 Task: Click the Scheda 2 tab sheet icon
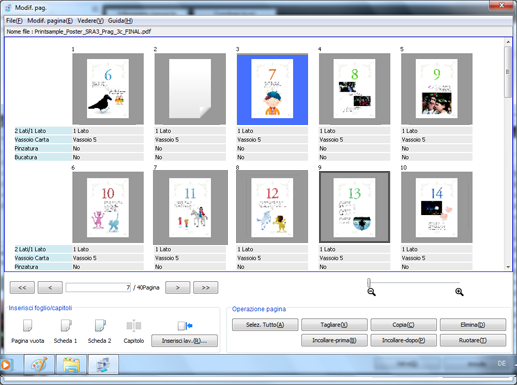100,325
